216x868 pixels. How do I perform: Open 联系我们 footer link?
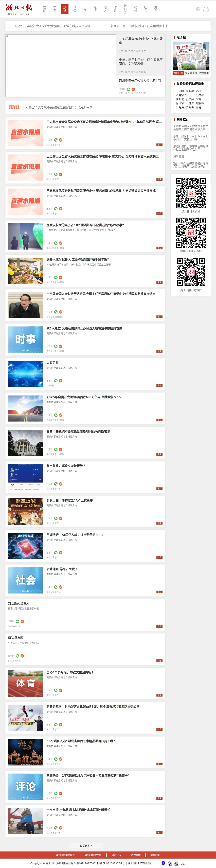[155, 855]
